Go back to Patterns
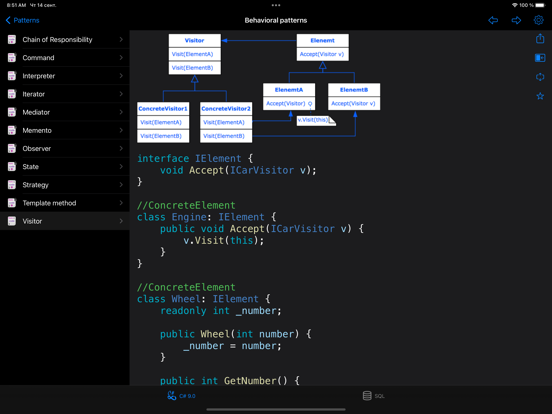Screen dimensions: 552x414 click(22, 20)
